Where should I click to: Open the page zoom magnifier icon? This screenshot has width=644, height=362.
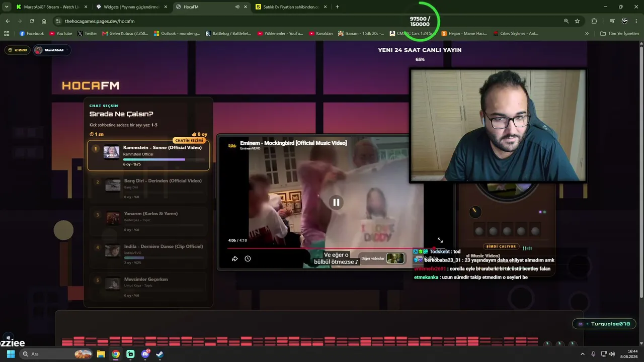click(566, 21)
